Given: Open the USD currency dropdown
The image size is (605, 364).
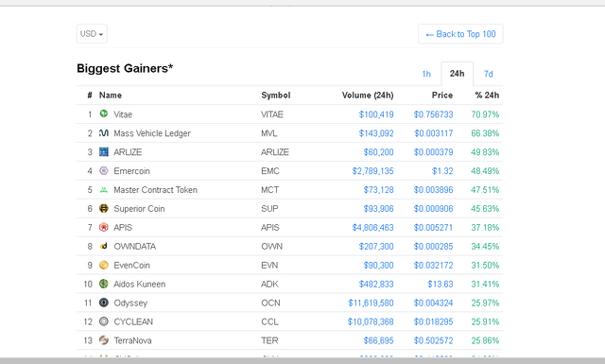Looking at the screenshot, I should tap(92, 34).
